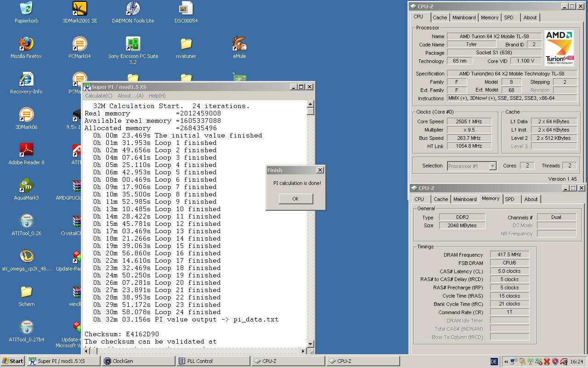
Task: Open the Help(H) menu in Super PI
Action: pyautogui.click(x=157, y=96)
